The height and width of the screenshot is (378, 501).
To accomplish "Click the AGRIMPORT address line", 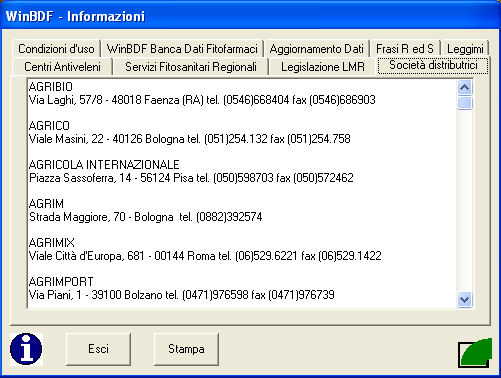I will pyautogui.click(x=182, y=295).
